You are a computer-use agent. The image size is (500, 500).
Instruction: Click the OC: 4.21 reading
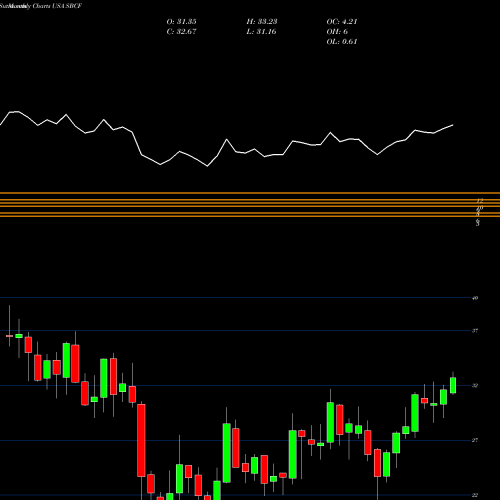(342, 22)
